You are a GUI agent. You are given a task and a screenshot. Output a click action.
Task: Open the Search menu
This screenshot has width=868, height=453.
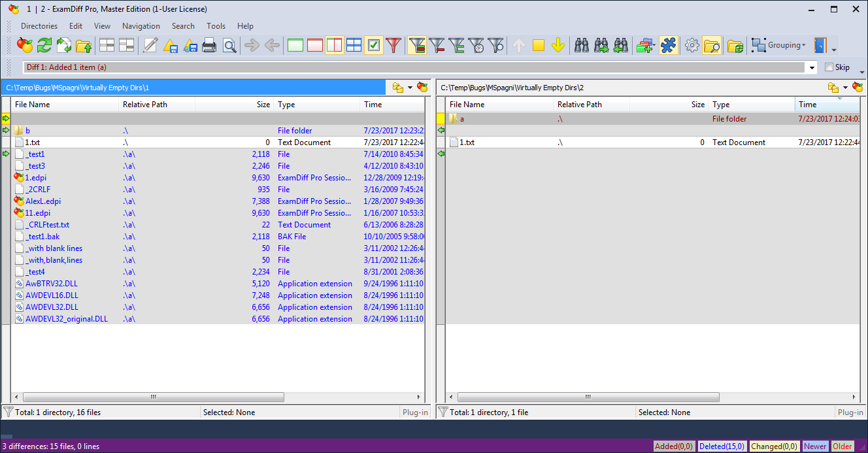click(183, 26)
